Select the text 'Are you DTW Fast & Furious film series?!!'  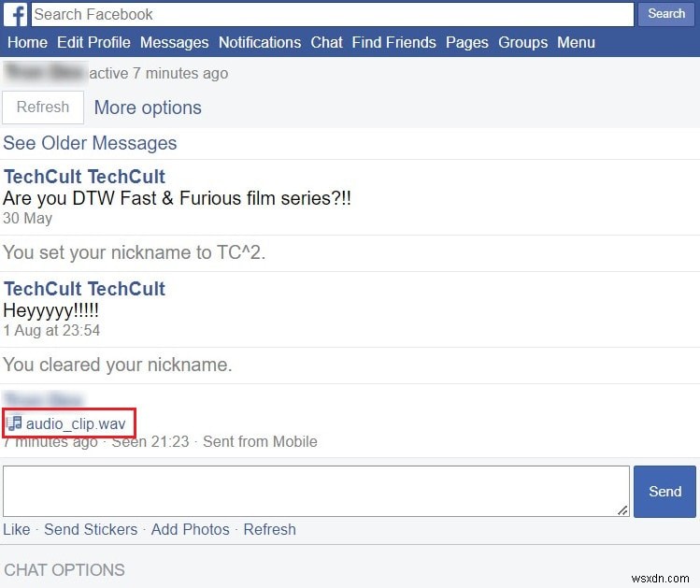tap(178, 198)
